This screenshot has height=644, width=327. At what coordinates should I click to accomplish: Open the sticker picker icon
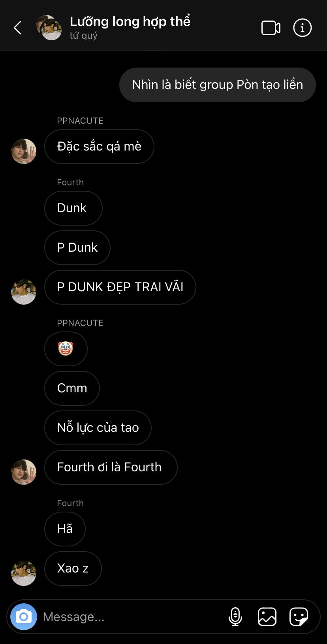tap(299, 616)
